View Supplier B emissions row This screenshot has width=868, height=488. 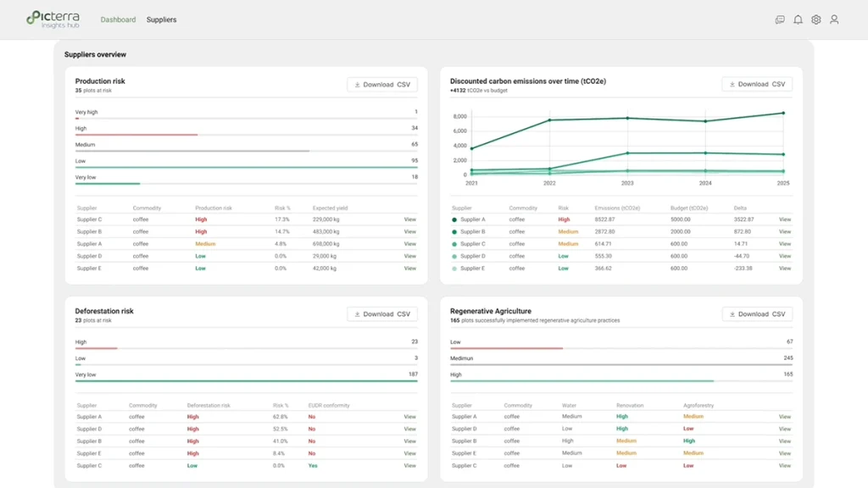(784, 232)
